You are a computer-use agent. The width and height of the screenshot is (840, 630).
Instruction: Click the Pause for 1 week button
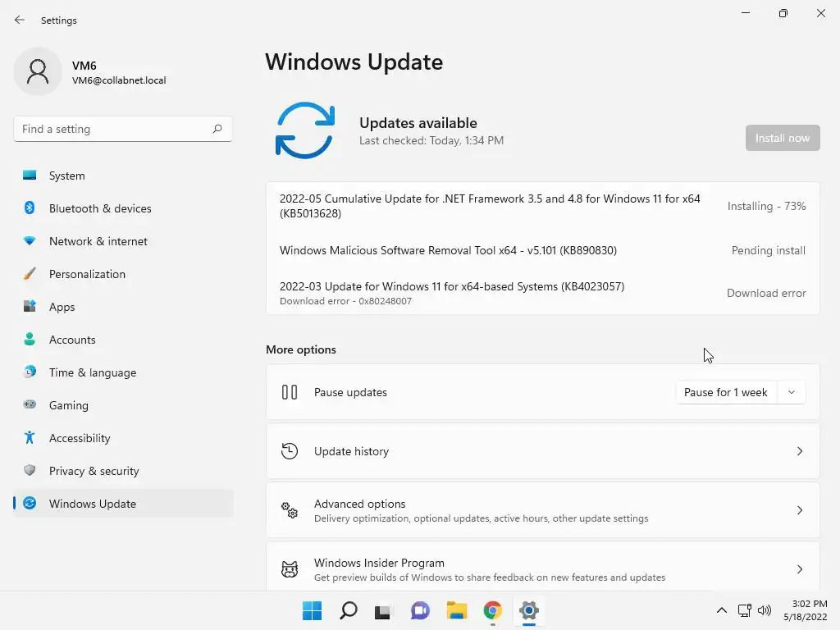pyautogui.click(x=726, y=392)
